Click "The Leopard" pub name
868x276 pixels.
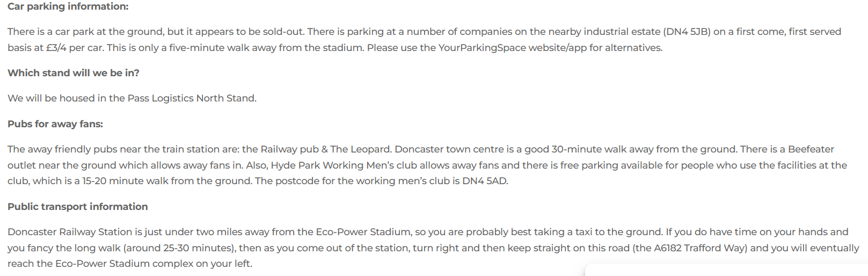360,149
